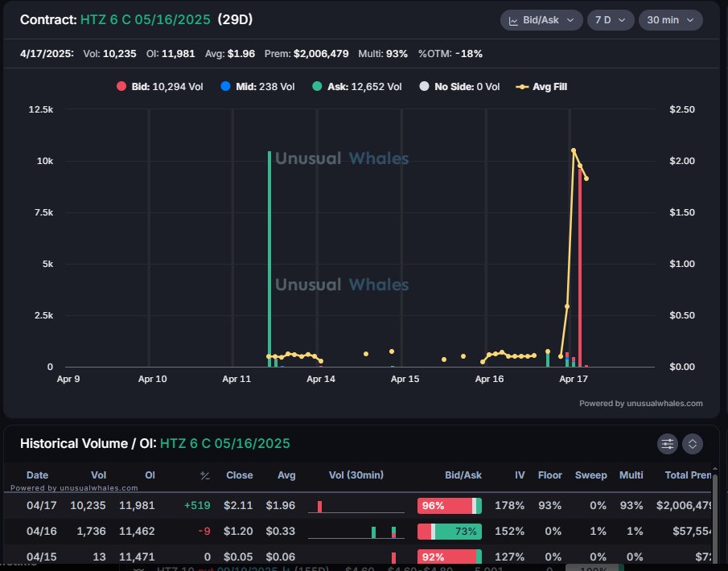Sort by the Total Prem column header
The image size is (728, 571).
[688, 475]
